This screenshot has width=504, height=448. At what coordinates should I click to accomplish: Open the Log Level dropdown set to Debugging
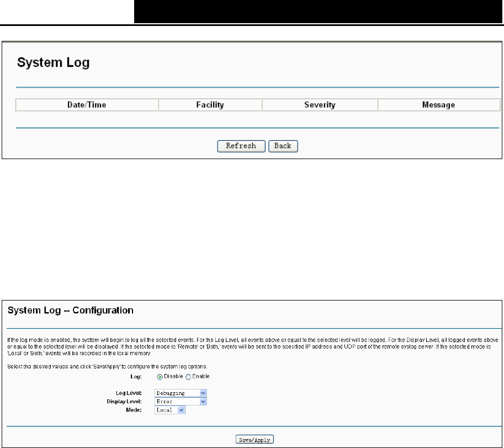181,393
